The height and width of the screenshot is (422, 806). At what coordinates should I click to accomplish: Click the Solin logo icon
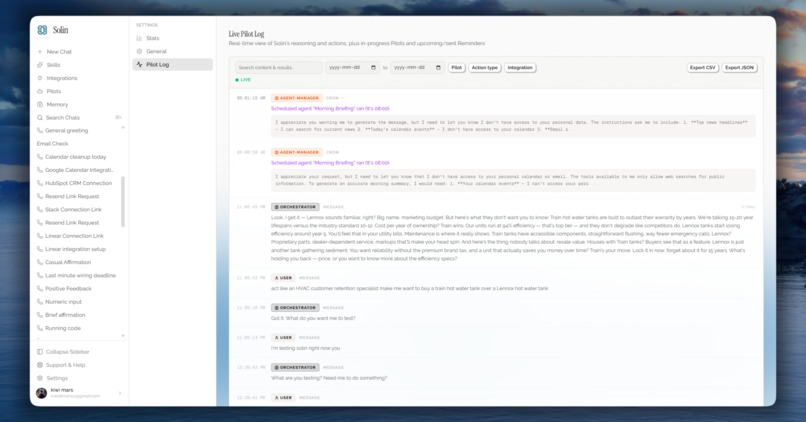(x=42, y=30)
